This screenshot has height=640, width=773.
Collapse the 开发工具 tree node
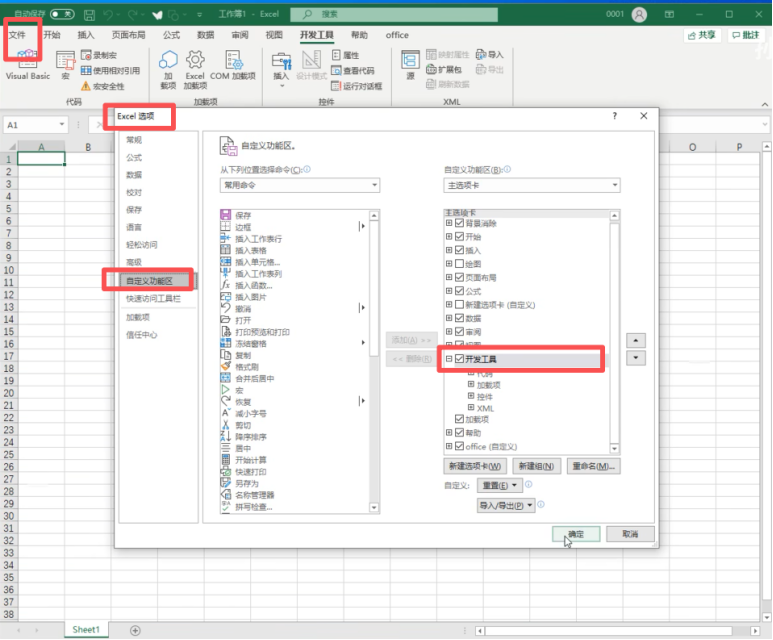pyautogui.click(x=449, y=358)
